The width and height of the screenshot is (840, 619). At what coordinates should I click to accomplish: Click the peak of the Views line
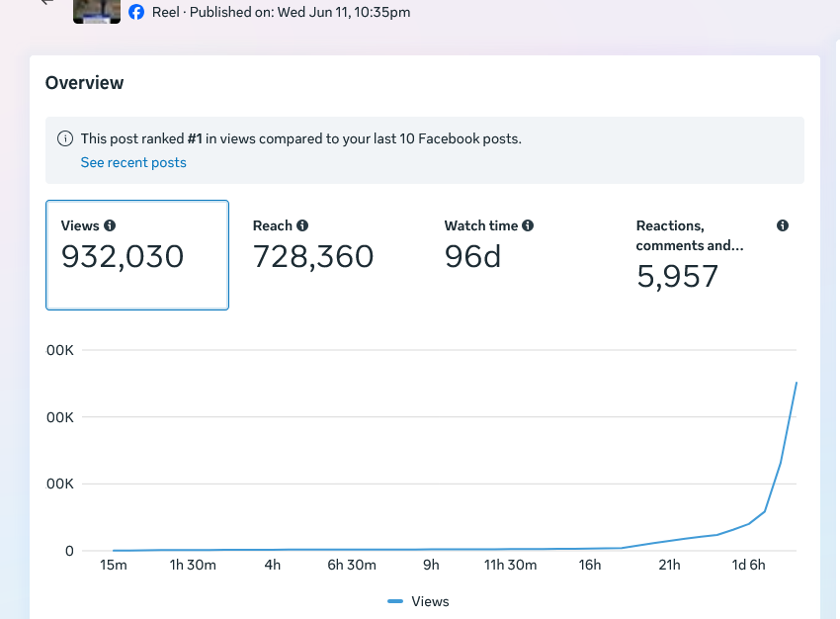click(x=797, y=383)
